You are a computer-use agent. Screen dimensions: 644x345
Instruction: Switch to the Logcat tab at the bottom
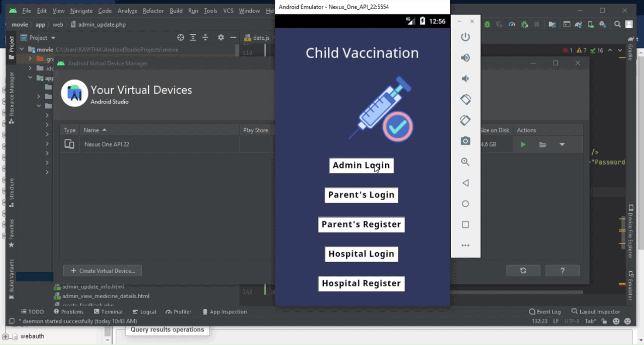pos(144,311)
